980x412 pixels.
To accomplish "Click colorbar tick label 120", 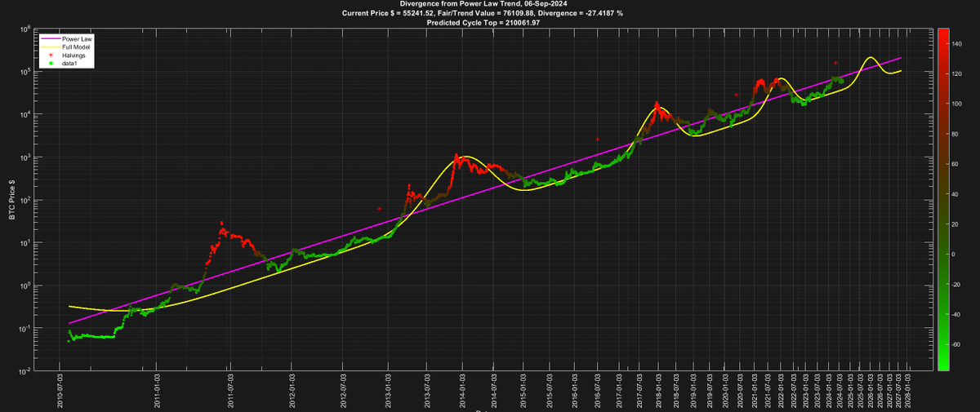I will coord(958,73).
